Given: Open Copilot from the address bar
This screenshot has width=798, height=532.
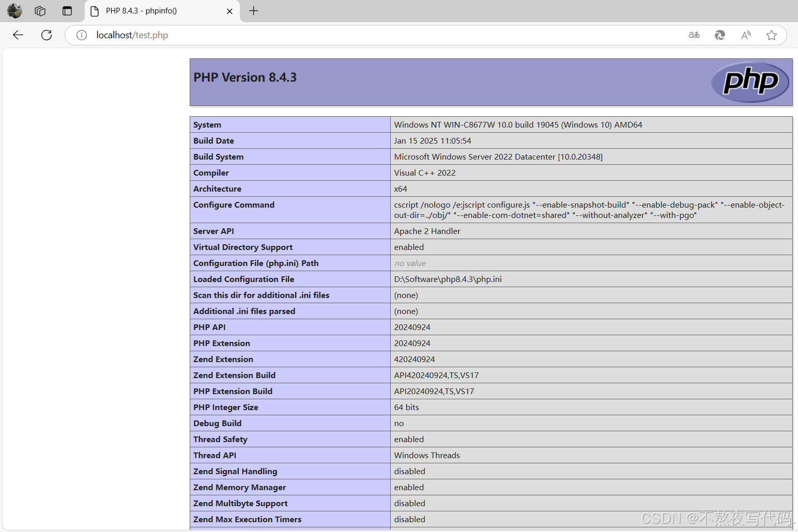Looking at the screenshot, I should (720, 35).
